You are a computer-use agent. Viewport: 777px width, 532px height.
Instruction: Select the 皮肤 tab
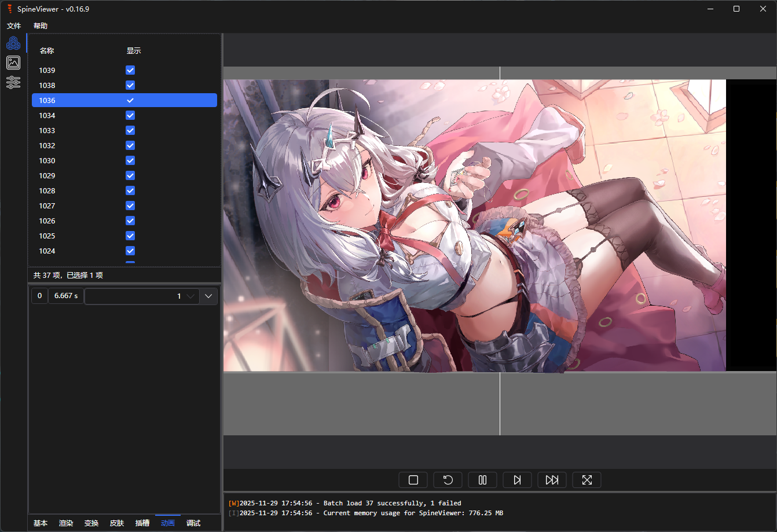point(117,523)
